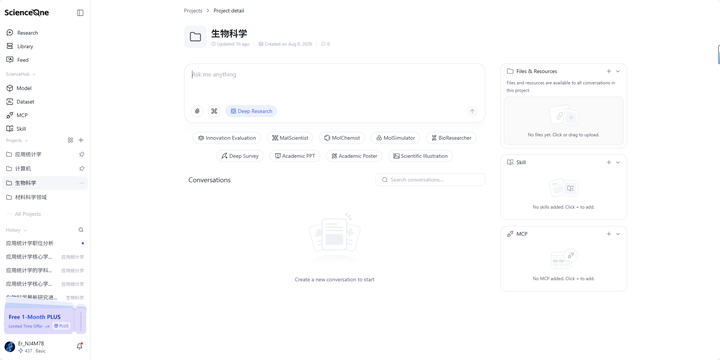Select the Innovation Evaluation agent

pyautogui.click(x=227, y=138)
